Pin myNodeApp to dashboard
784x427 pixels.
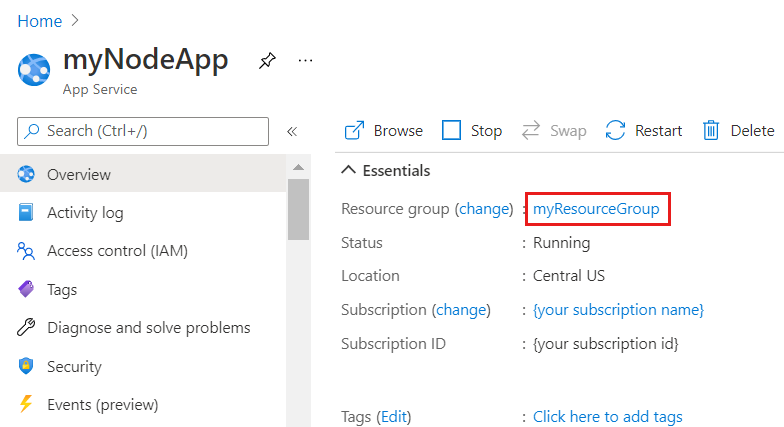pyautogui.click(x=267, y=61)
